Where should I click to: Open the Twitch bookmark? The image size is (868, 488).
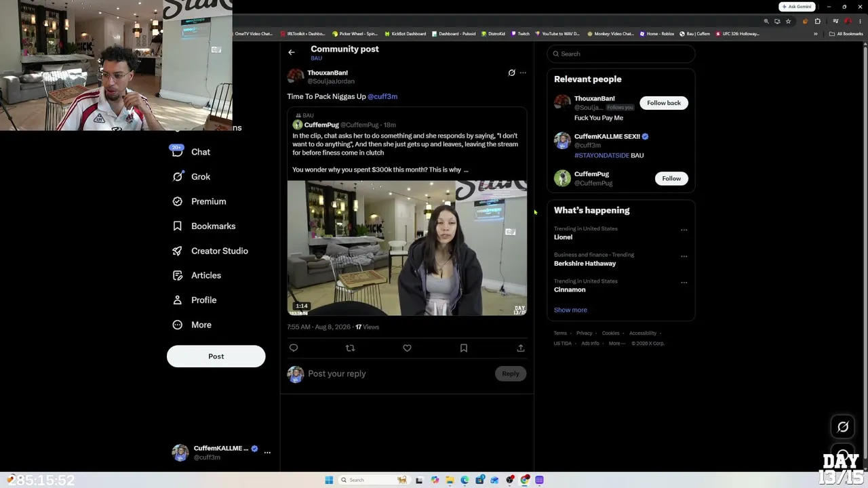coord(521,34)
